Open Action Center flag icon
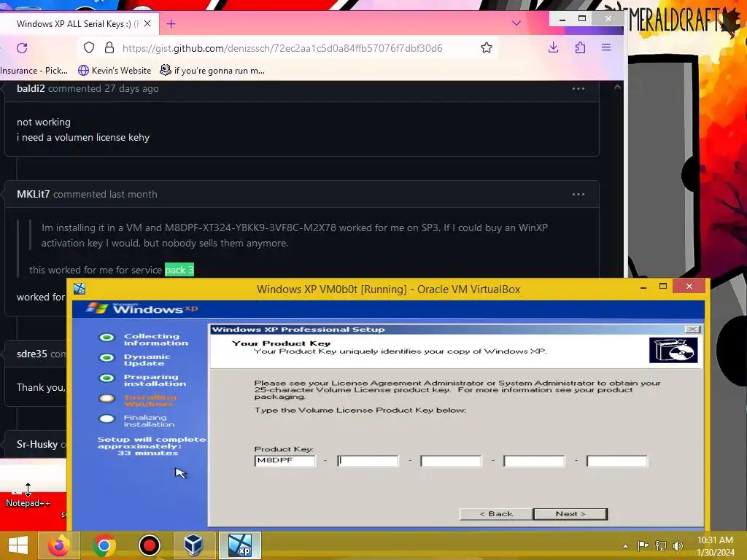Screen dimensions: 747x560 point(643,545)
